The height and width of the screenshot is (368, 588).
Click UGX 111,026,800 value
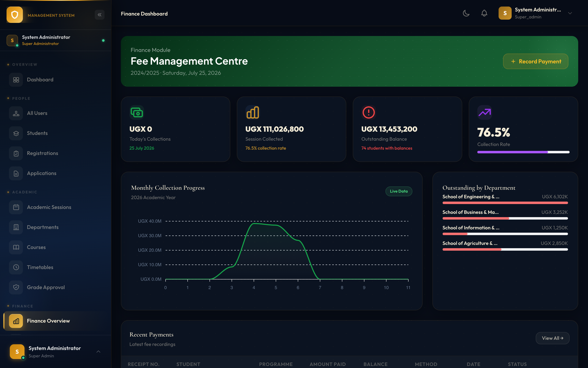point(275,129)
